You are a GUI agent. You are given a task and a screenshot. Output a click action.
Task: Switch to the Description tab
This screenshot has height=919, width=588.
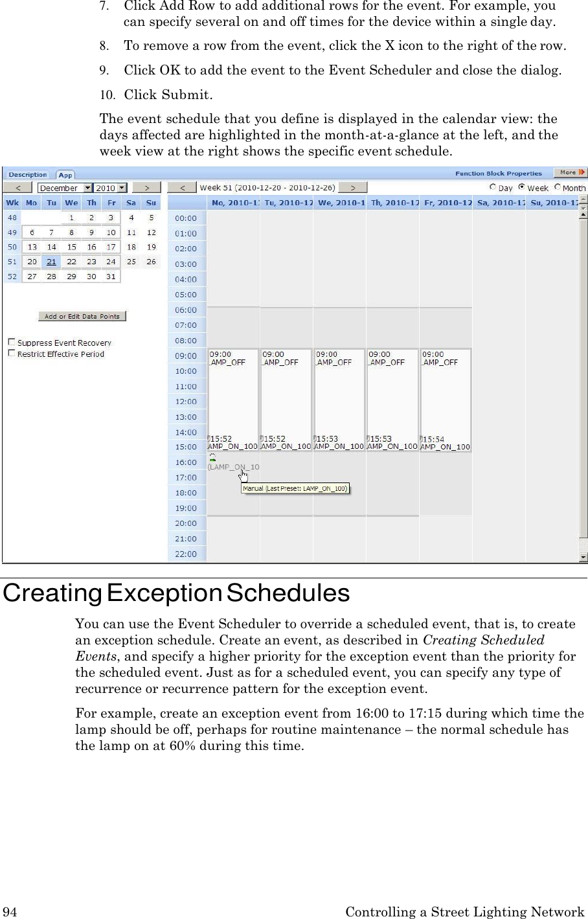[x=27, y=174]
